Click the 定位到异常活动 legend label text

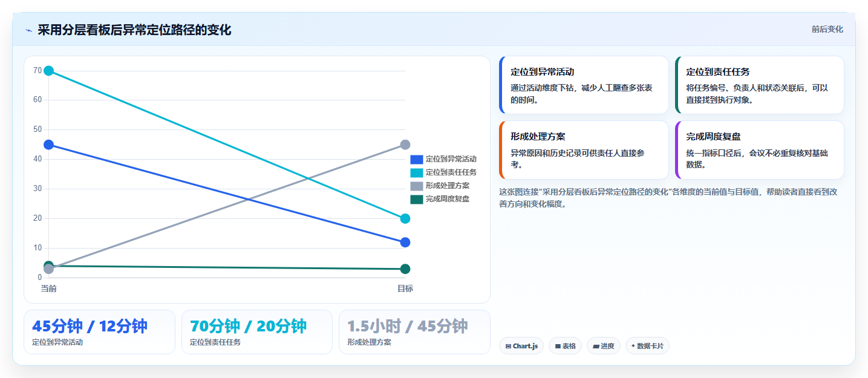[451, 159]
